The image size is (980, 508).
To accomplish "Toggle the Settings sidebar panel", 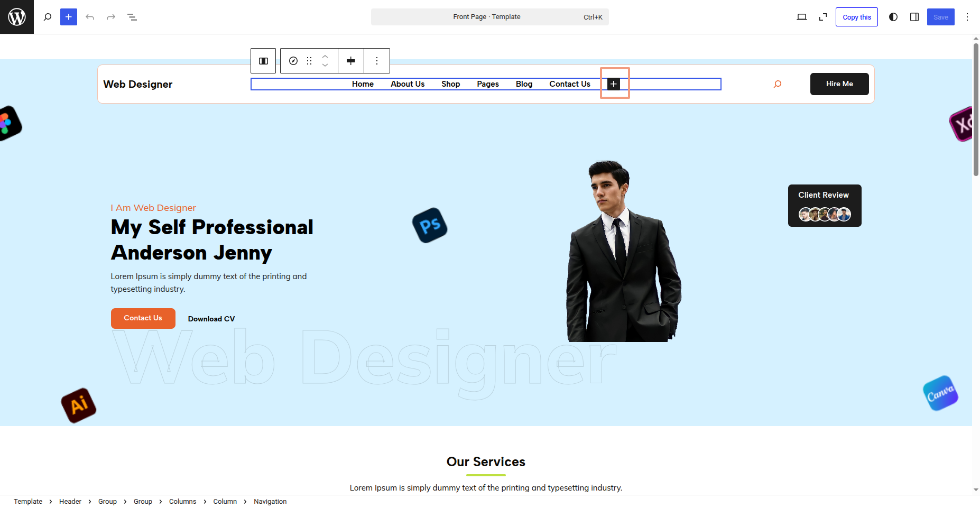I will [x=914, y=17].
